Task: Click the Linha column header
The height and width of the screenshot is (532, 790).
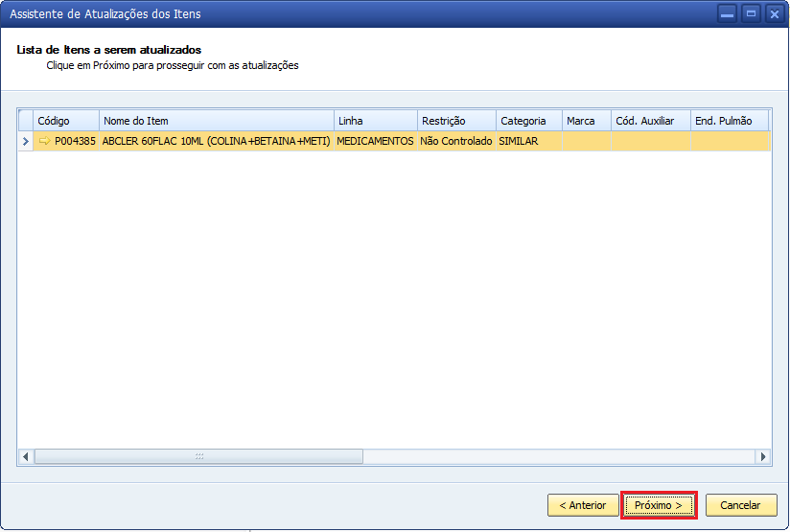Action: pyautogui.click(x=376, y=121)
